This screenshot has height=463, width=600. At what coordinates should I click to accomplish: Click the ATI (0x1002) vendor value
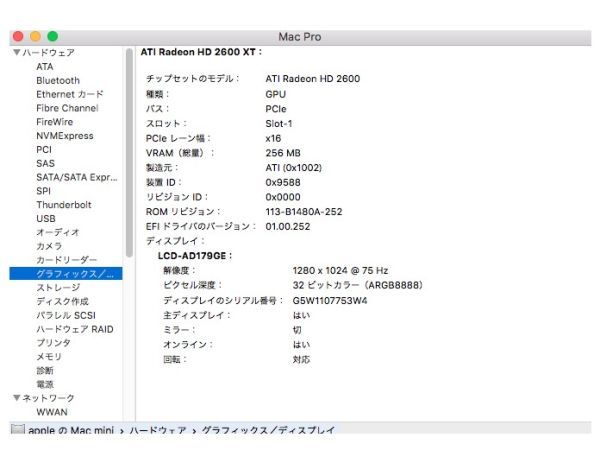[x=293, y=168]
